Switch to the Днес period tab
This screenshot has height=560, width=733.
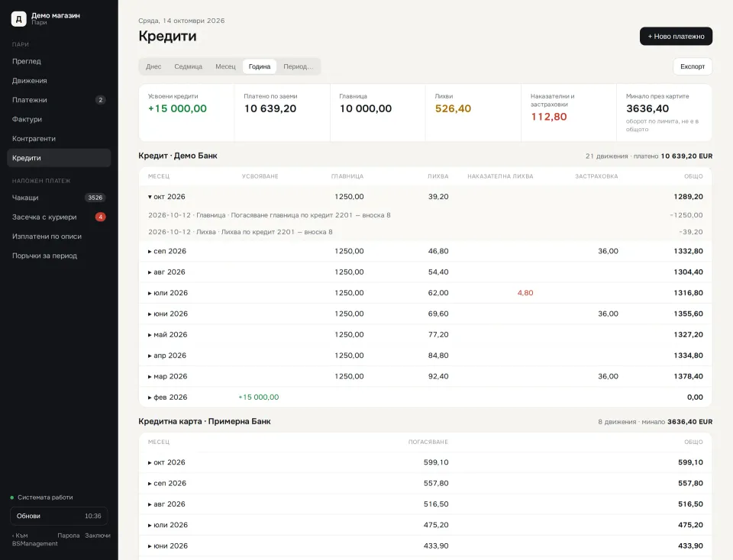tap(153, 66)
